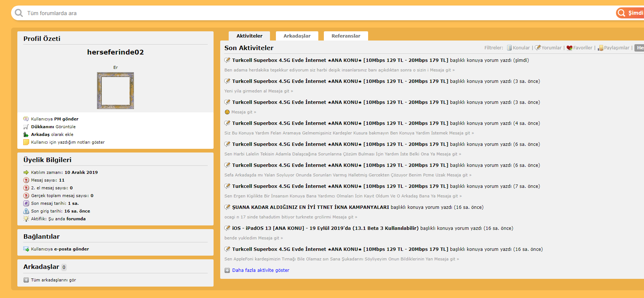This screenshot has width=644, height=298.
Task: Click Tüm arkadaşlarını gör link
Action: click(x=53, y=280)
